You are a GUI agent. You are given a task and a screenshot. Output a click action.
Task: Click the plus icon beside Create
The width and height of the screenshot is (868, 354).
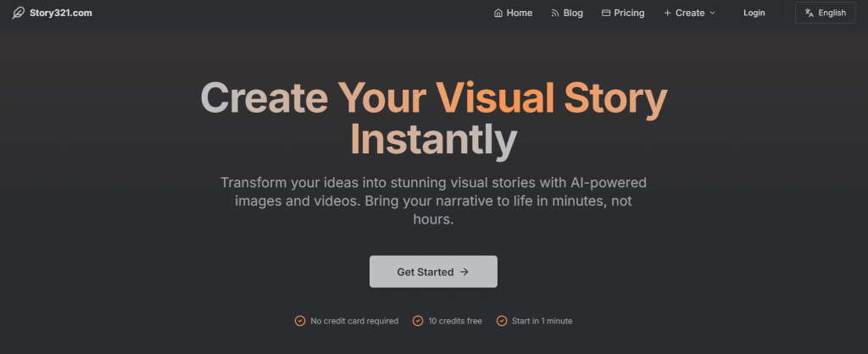coord(667,13)
